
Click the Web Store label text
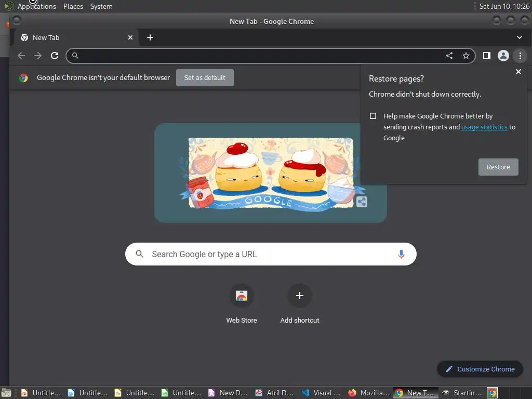(x=242, y=320)
